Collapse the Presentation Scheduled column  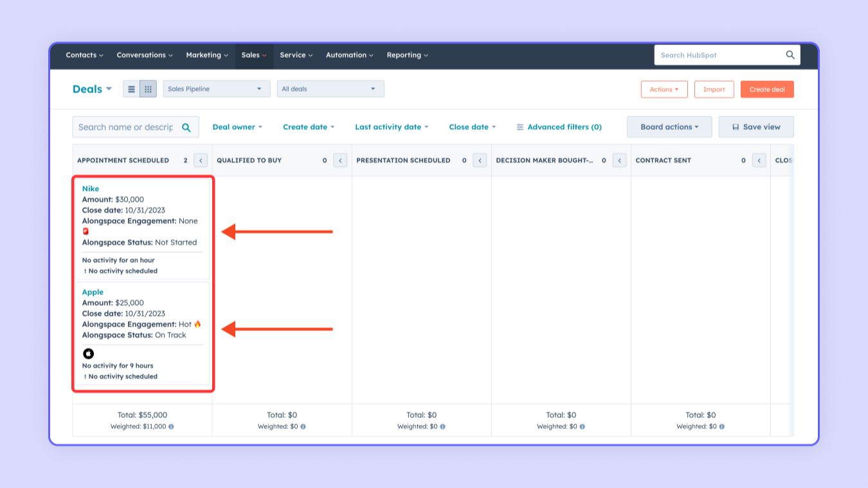point(480,161)
